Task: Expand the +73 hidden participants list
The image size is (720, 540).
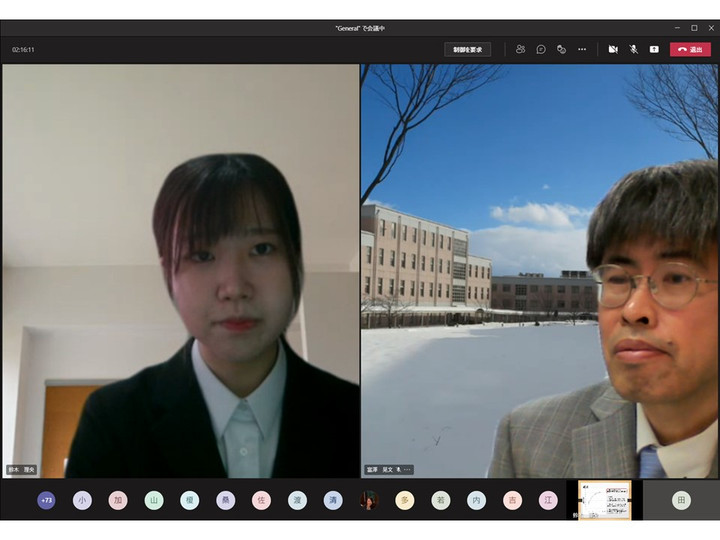Action: tap(46, 501)
